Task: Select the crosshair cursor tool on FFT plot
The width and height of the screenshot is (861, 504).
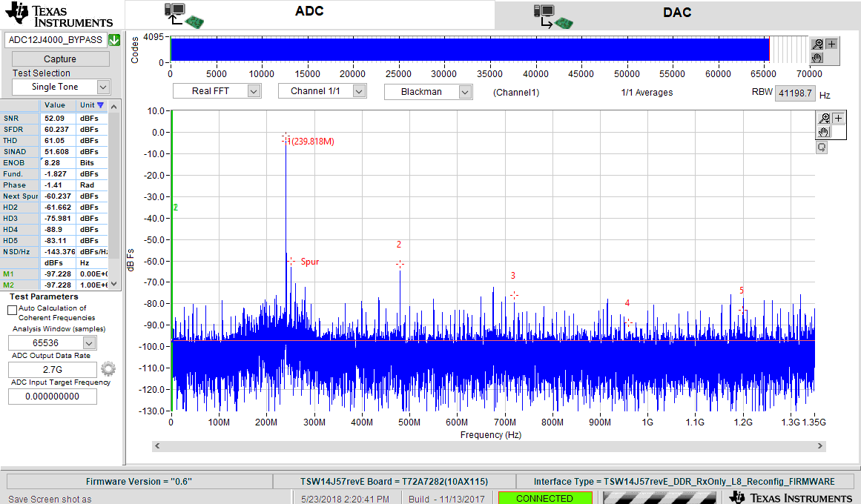Action: point(839,118)
